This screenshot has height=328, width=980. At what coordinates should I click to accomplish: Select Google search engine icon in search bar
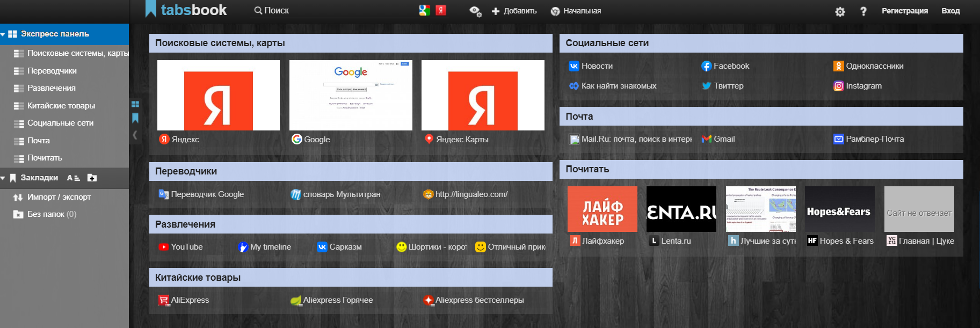tap(424, 10)
